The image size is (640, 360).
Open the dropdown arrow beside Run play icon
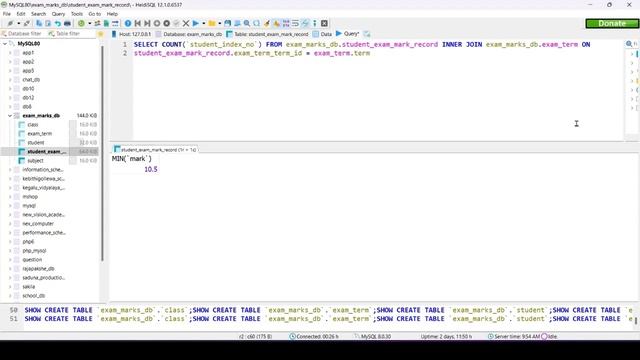(x=203, y=23)
